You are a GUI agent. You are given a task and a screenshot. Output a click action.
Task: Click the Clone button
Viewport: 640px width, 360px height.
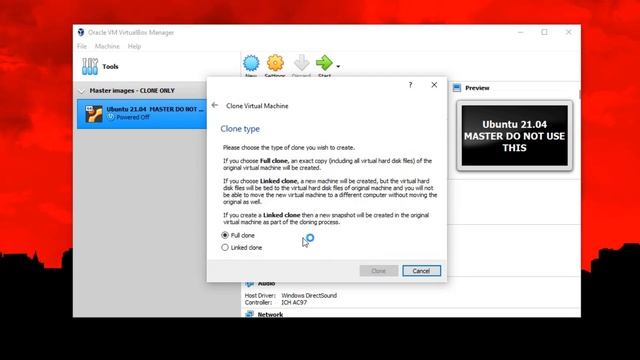(379, 271)
